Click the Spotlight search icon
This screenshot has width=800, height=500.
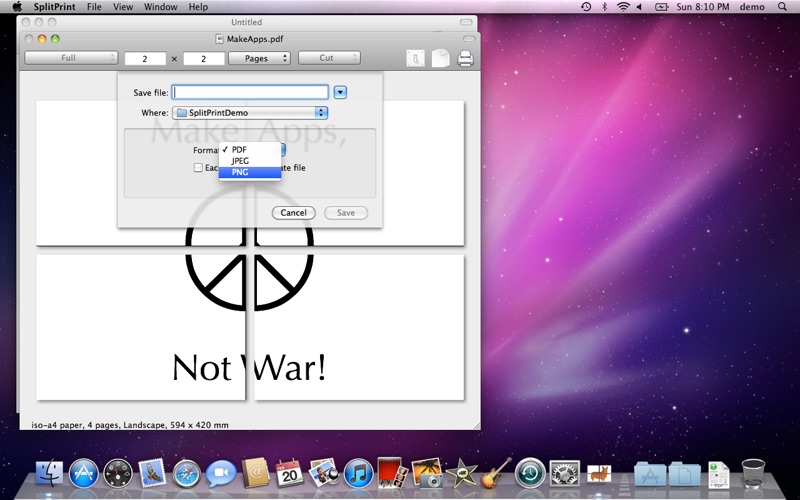point(782,7)
